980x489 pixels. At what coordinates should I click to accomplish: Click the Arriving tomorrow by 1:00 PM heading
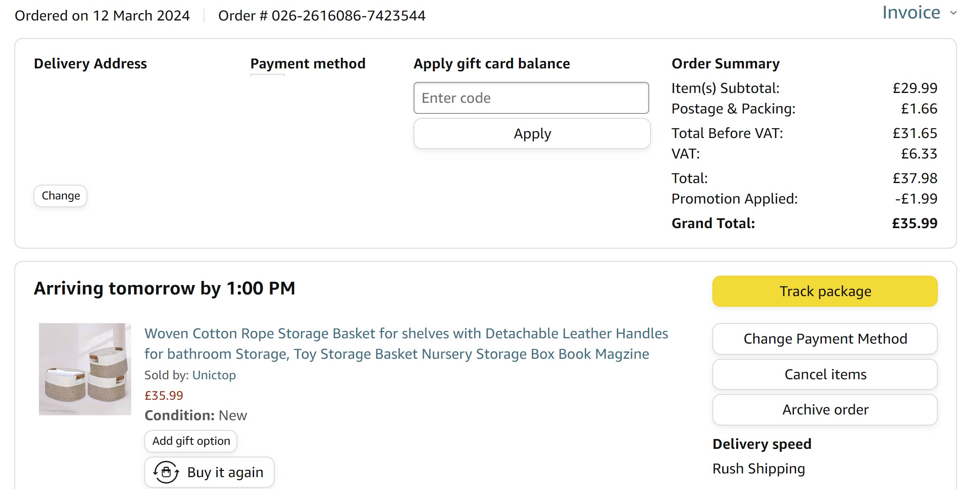[x=164, y=288]
